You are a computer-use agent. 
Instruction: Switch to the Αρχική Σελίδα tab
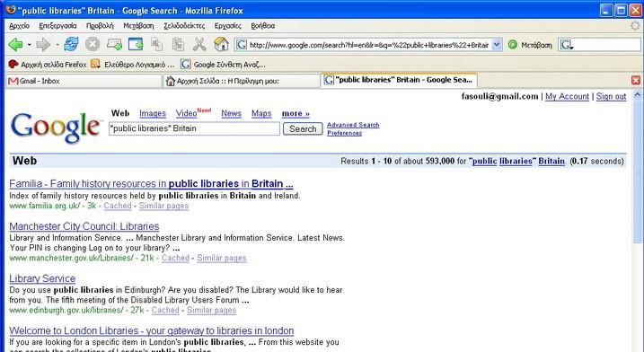pyautogui.click(x=242, y=81)
